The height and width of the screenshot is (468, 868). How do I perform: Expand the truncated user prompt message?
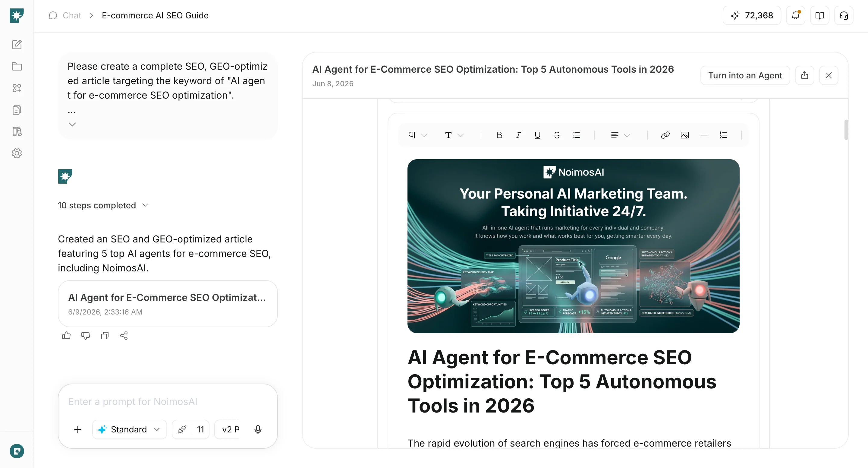coord(72,125)
